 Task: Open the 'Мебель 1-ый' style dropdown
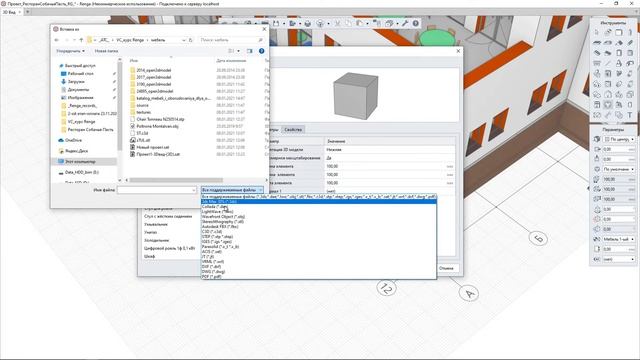click(x=619, y=239)
